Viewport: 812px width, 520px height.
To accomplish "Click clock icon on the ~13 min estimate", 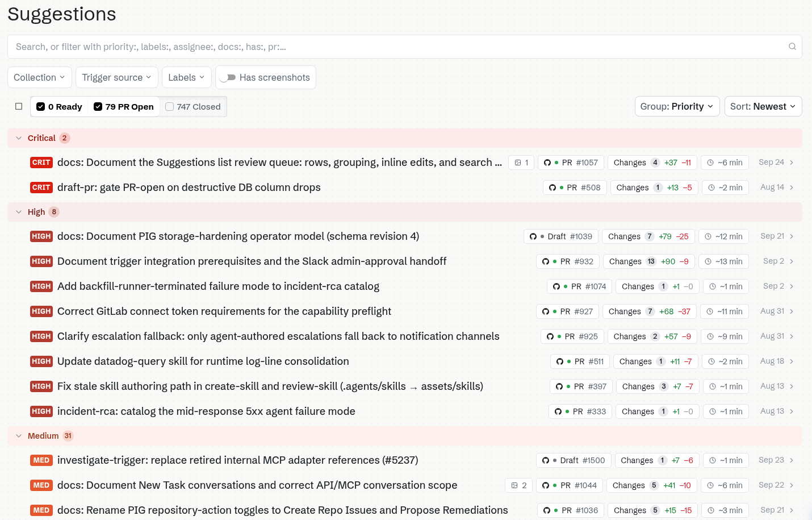I will pyautogui.click(x=708, y=261).
